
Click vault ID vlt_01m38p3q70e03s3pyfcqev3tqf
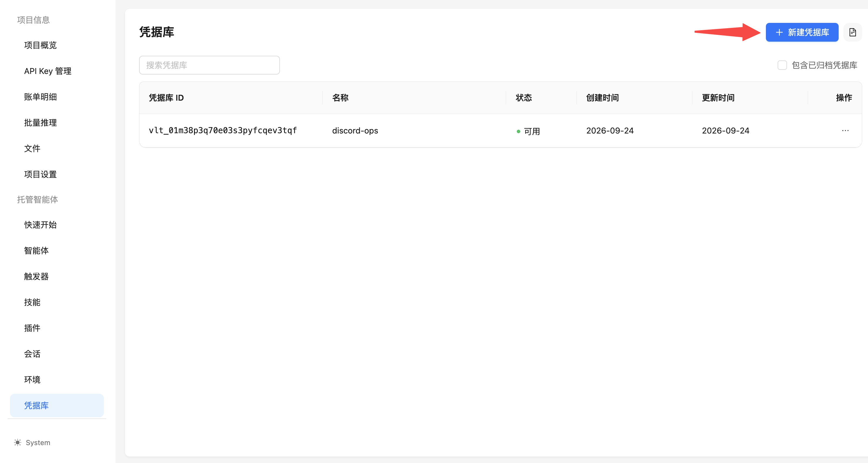pyautogui.click(x=223, y=130)
